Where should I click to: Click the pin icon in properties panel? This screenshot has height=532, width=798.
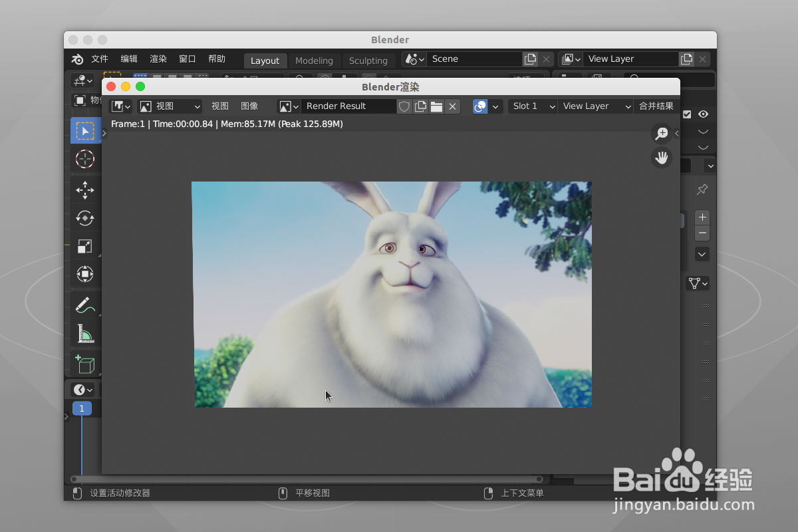[x=702, y=190]
